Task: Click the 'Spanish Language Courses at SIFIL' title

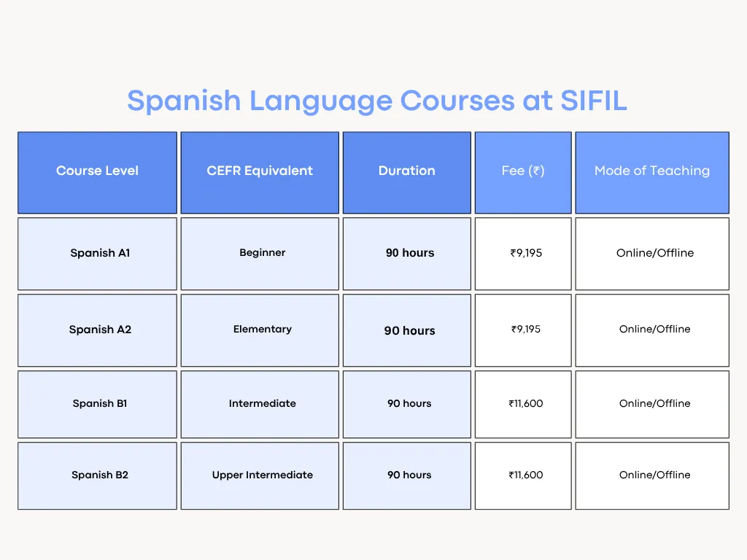Action: [x=376, y=101]
